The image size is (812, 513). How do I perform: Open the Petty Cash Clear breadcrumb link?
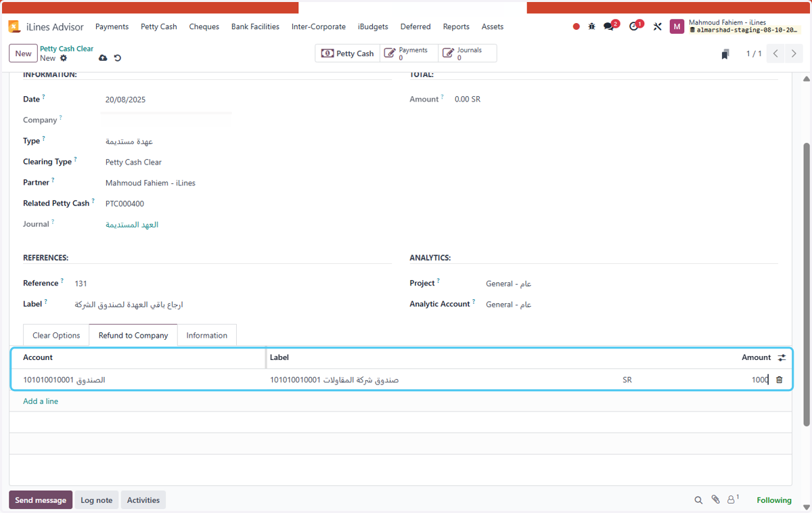tap(67, 49)
